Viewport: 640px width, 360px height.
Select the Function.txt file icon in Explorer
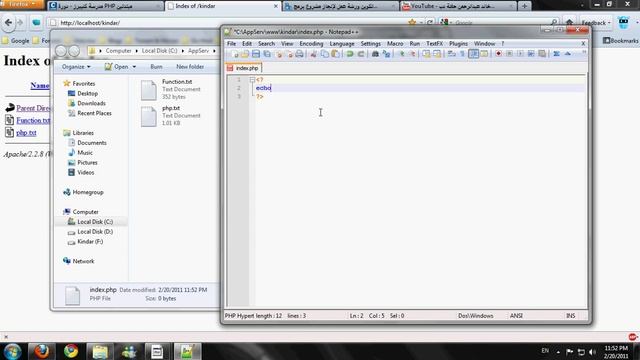[x=149, y=90]
